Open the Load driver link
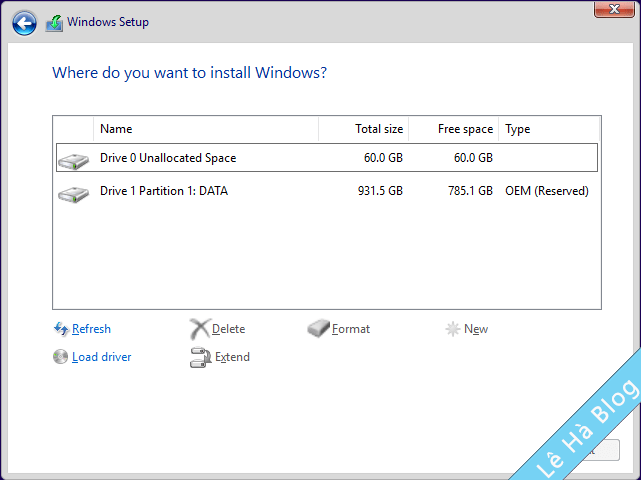The image size is (641, 480). pos(101,357)
